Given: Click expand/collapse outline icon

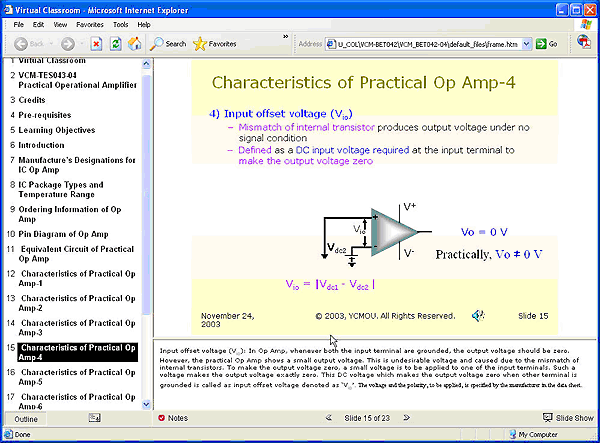Looking at the screenshot, I should coord(95,418).
